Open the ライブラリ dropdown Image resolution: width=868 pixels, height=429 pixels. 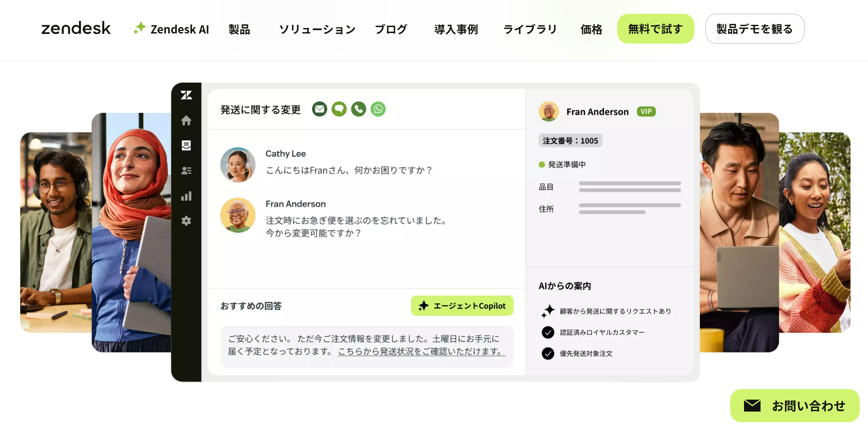click(x=530, y=29)
